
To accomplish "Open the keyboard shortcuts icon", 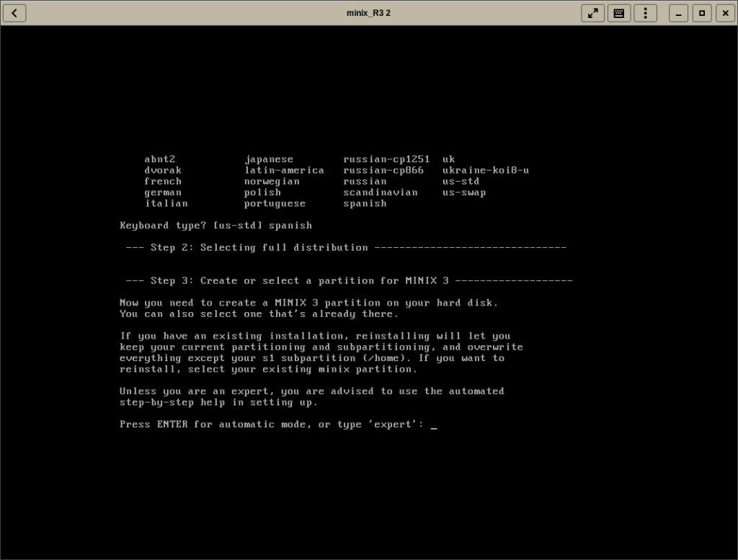I will coord(619,13).
